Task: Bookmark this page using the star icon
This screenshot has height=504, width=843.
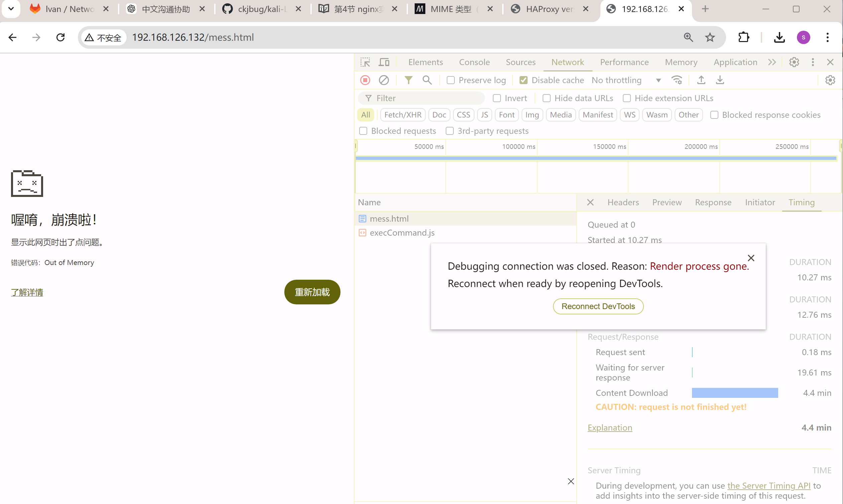Action: coord(710,37)
